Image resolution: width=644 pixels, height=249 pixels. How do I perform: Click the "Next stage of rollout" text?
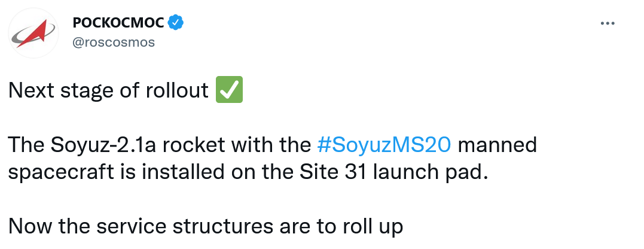pyautogui.click(x=108, y=92)
